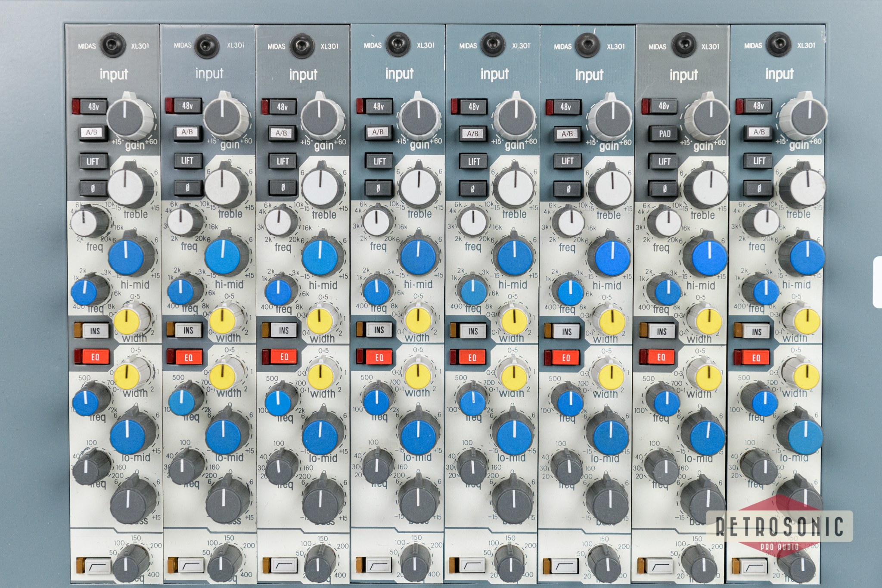
Task: Click the gain knob on the first strip
Action: (x=130, y=116)
